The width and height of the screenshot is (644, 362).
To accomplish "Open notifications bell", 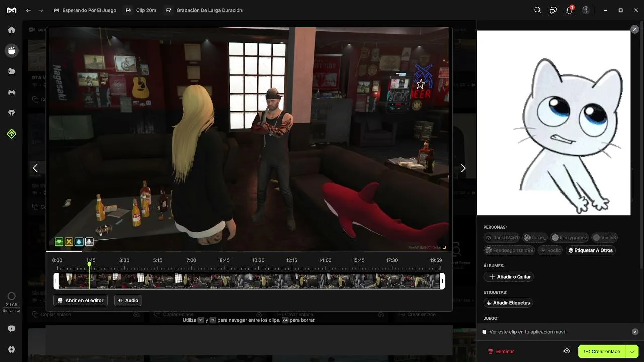I will click(570, 10).
